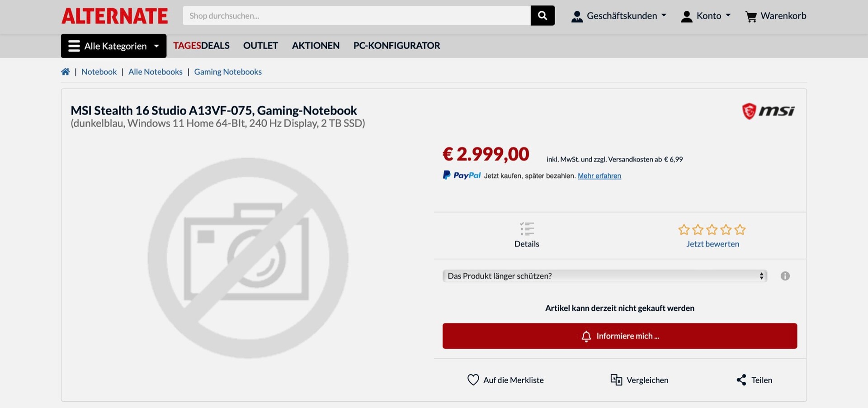Rate the product with five stars
Image resolution: width=868 pixels, height=408 pixels.
[x=740, y=230]
